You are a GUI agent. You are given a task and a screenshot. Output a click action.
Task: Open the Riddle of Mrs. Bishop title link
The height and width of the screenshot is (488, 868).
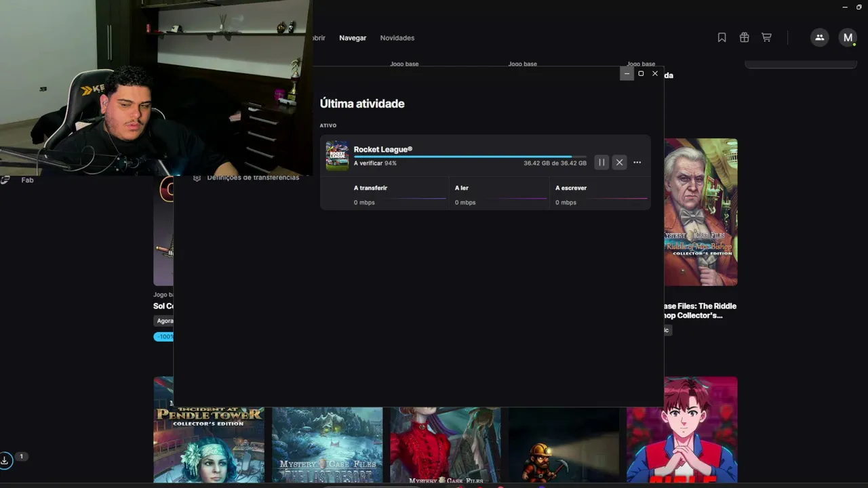701,310
